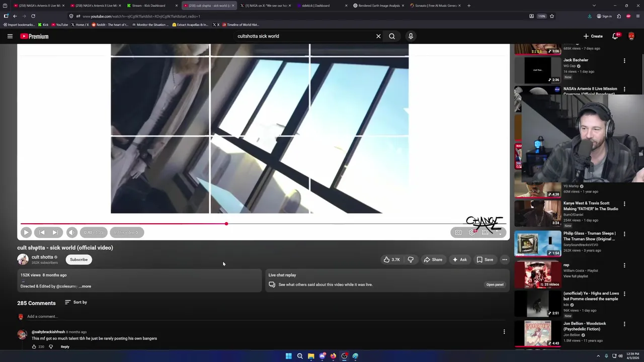Open Jon Bellion Woodstock thumbnail
Viewport: 644px width, 362px height.
537,333
